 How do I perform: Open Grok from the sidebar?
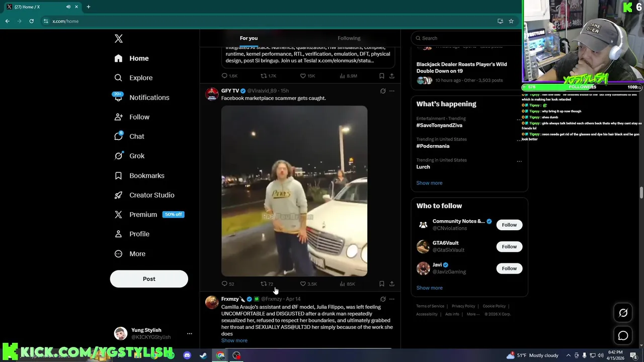coord(129,156)
